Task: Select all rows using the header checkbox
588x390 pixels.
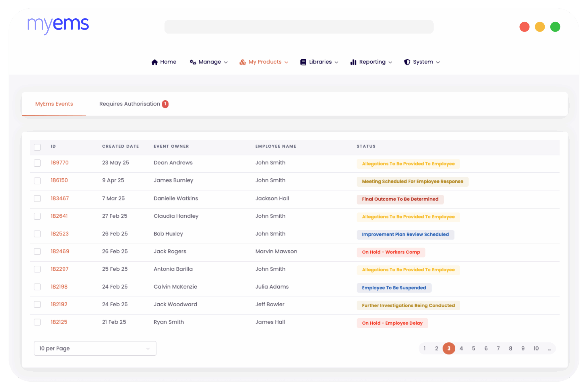Action: tap(37, 147)
